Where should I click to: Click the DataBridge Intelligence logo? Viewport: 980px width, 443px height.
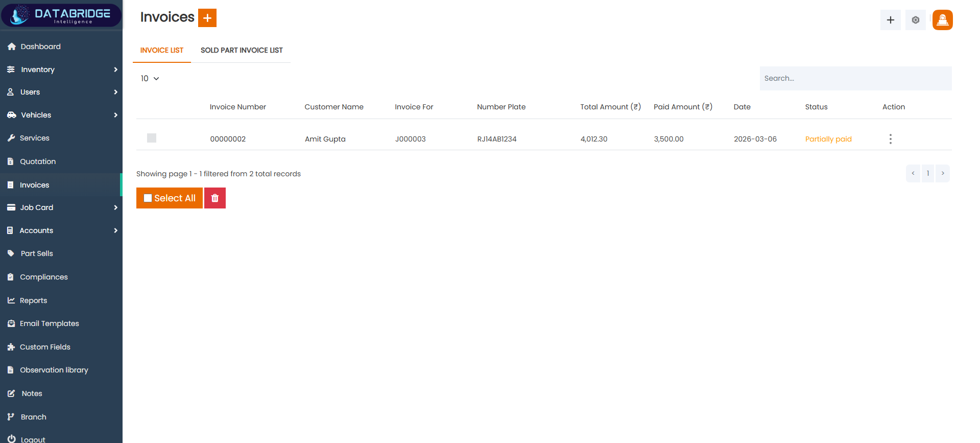(x=61, y=15)
